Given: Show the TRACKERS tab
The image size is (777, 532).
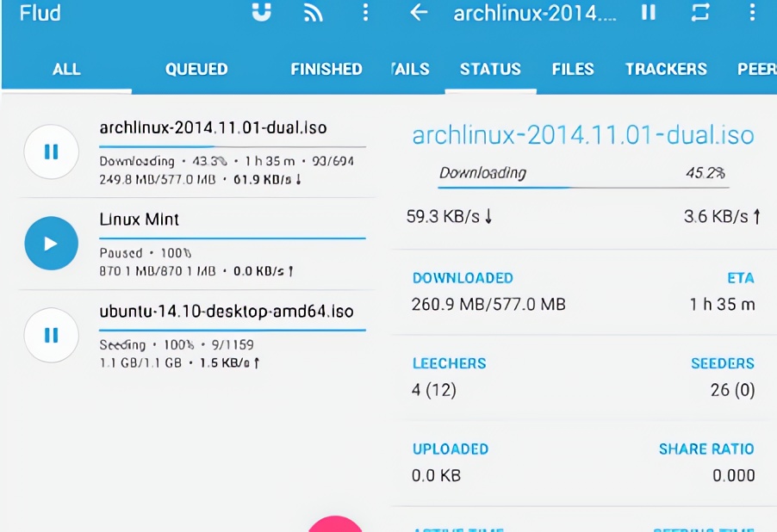Looking at the screenshot, I should (x=666, y=70).
